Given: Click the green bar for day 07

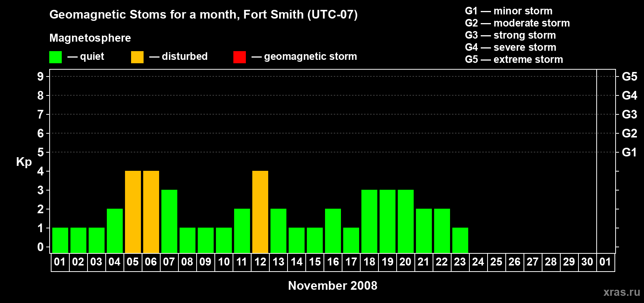Looking at the screenshot, I should click(x=169, y=221).
